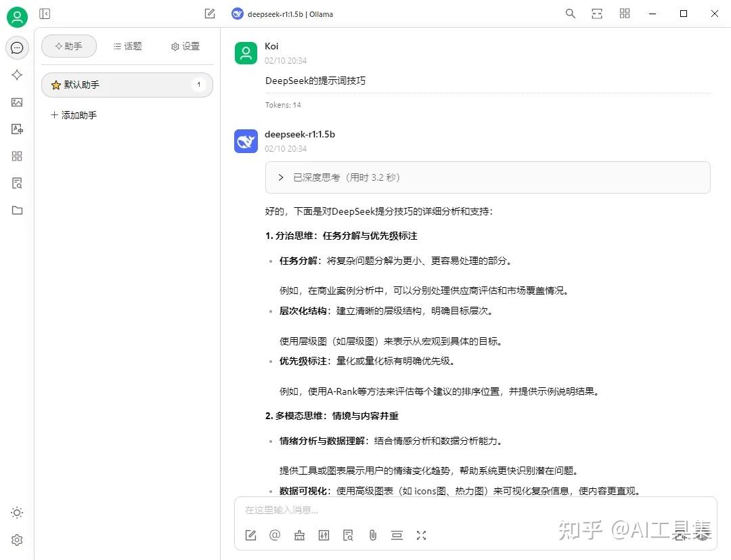The image size is (731, 560).
Task: Open the translate sidebar icon
Action: pyautogui.click(x=17, y=129)
